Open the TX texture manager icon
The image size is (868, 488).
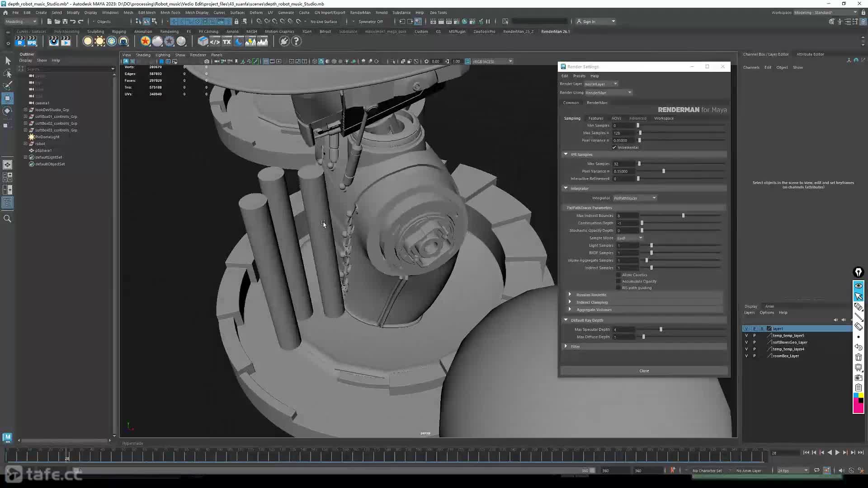click(227, 42)
